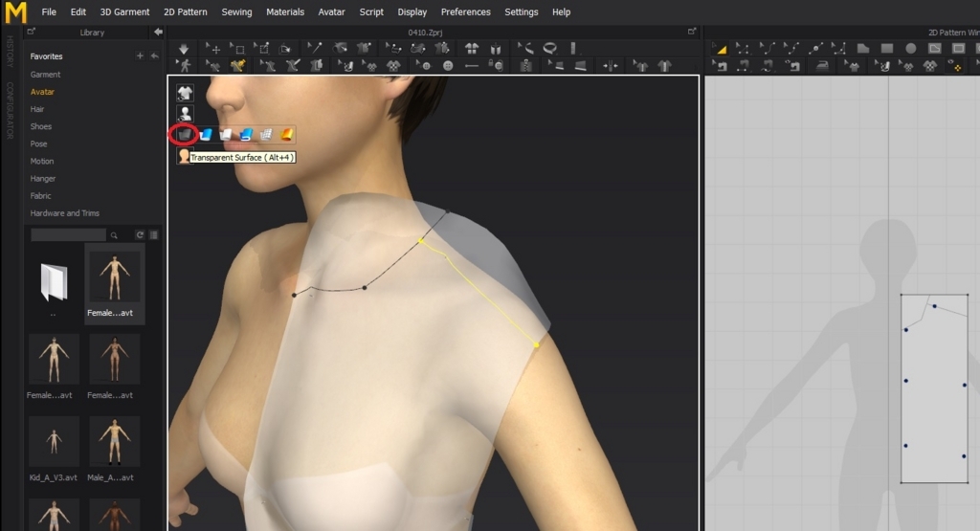980x531 pixels.
Task: Collapse the Library panel with the arrow
Action: pos(158,32)
